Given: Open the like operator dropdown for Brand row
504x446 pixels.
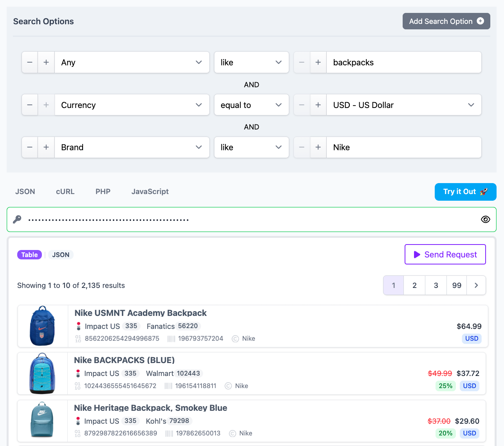Looking at the screenshot, I should click(251, 147).
